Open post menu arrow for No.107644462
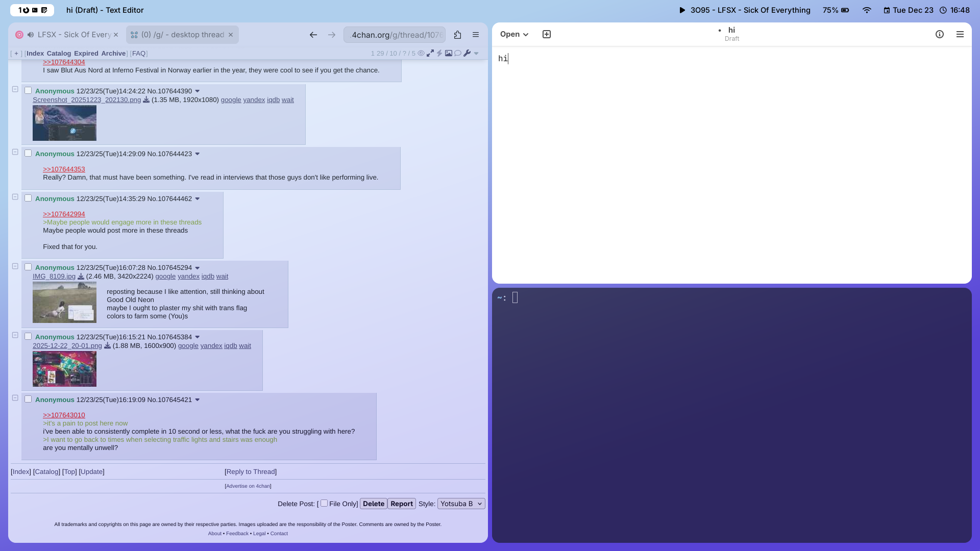Image resolution: width=980 pixels, height=551 pixels. [198, 199]
